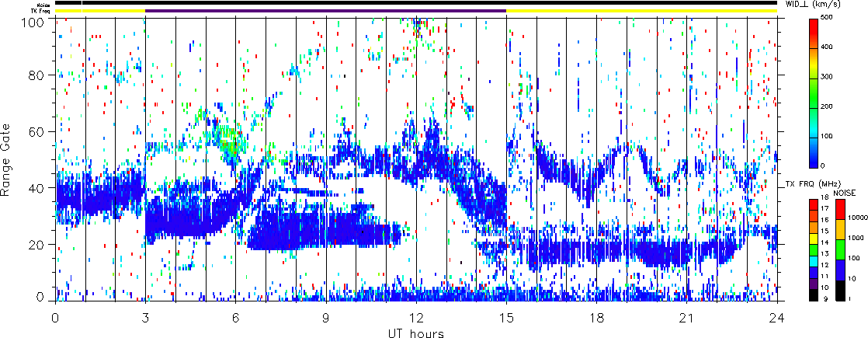Click the 'UT hours' x-axis title

click(415, 333)
